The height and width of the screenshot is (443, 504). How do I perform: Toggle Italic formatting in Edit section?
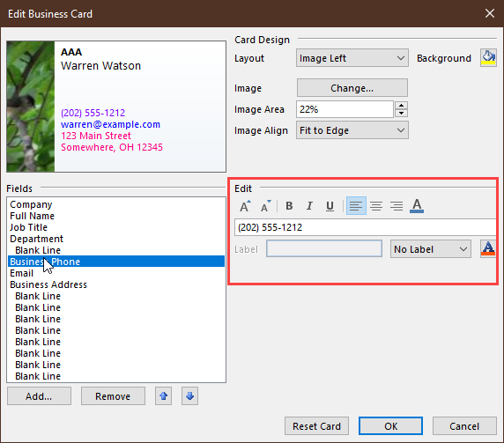click(x=309, y=206)
